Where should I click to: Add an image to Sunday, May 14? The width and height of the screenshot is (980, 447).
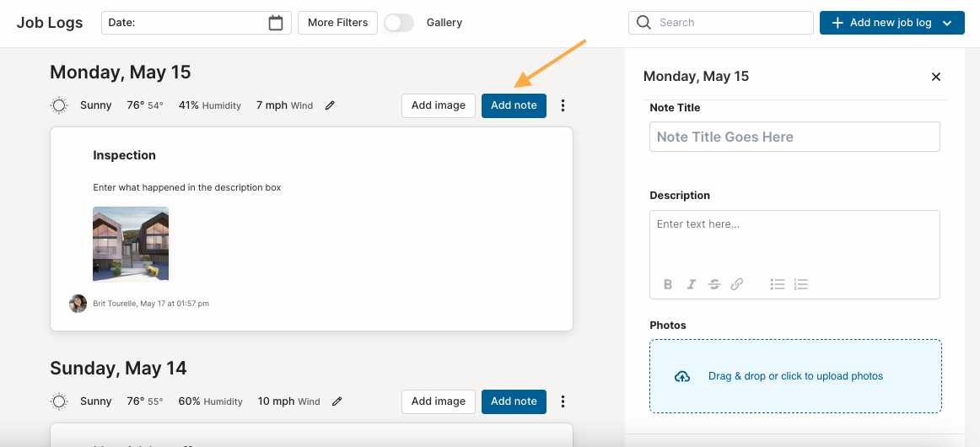click(x=438, y=401)
